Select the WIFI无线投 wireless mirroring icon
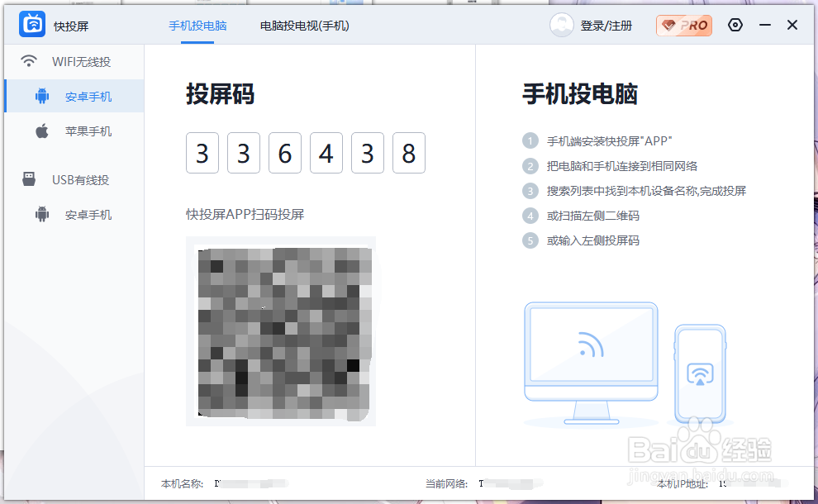 (31, 61)
